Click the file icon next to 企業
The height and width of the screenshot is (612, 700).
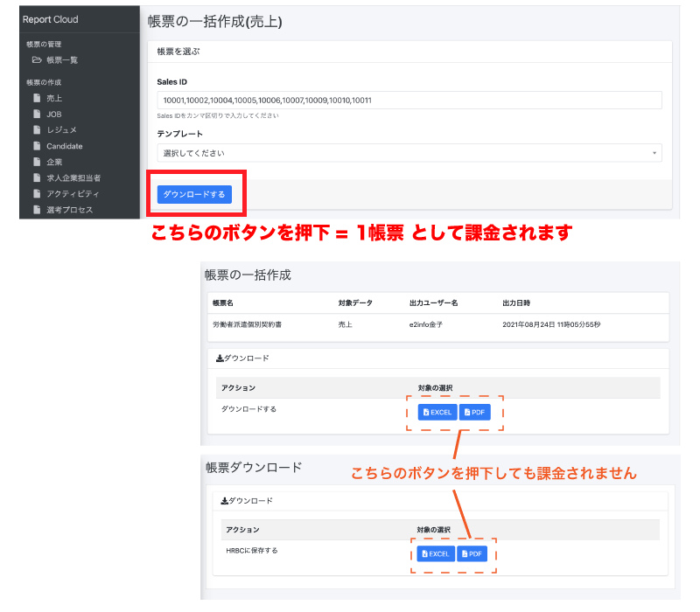(37, 162)
